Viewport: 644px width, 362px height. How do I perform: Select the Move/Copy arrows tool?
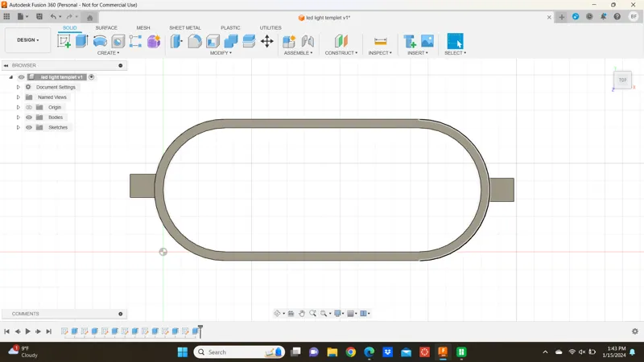click(267, 41)
